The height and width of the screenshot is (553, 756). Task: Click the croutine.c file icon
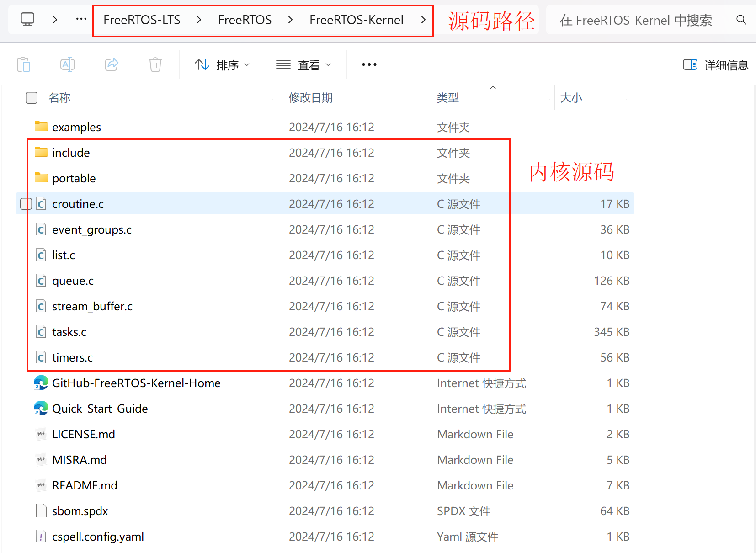(x=41, y=203)
